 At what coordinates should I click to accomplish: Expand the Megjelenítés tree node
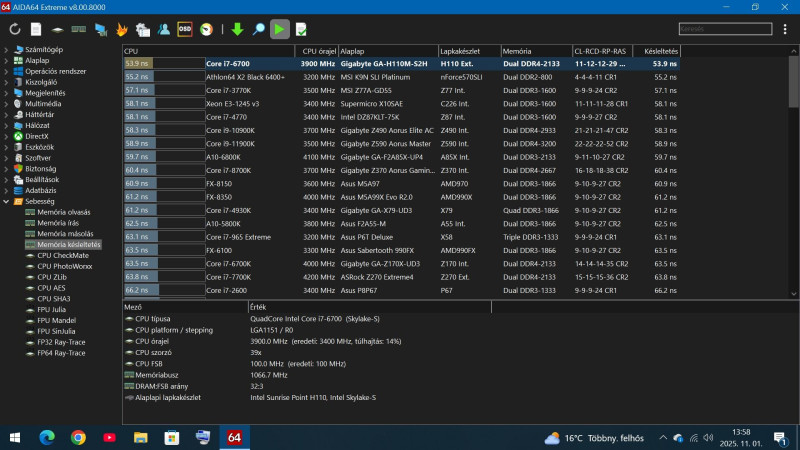[x=6, y=93]
